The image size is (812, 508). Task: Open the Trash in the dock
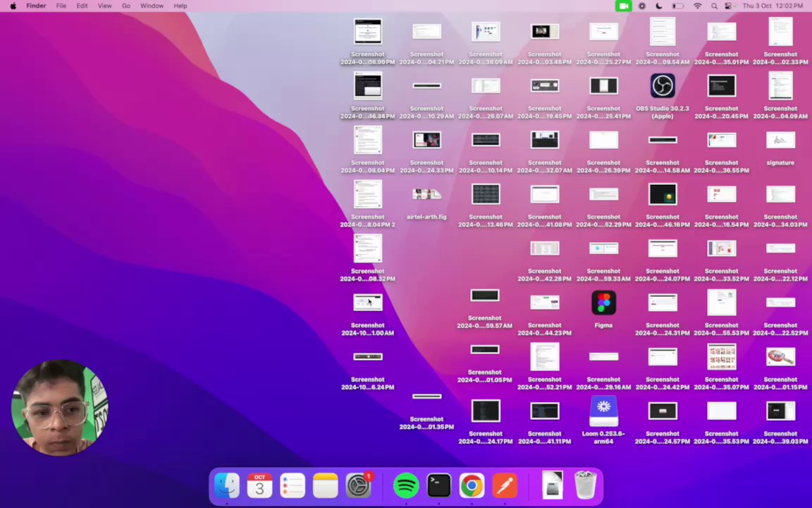click(x=585, y=486)
